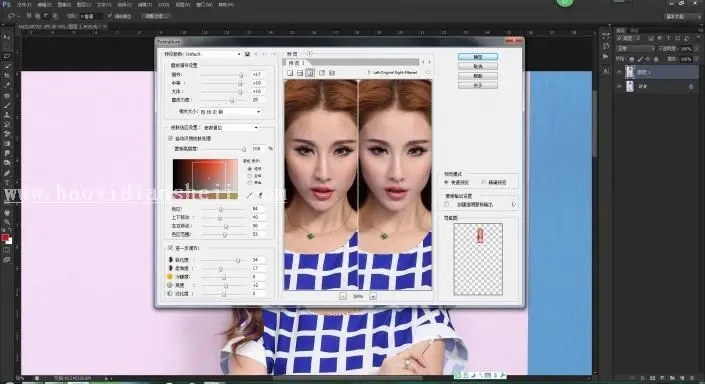Select the Eyedropper tool in left toolbar

[6, 85]
